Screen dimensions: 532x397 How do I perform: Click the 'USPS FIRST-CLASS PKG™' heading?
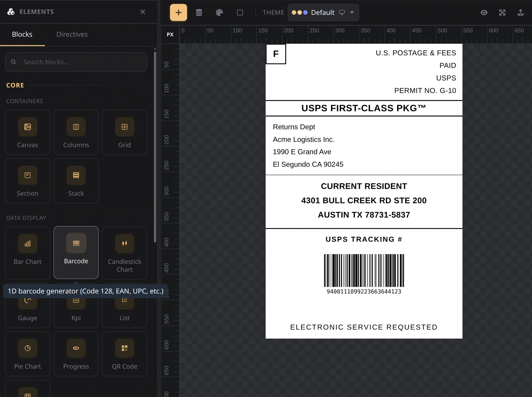(x=364, y=108)
